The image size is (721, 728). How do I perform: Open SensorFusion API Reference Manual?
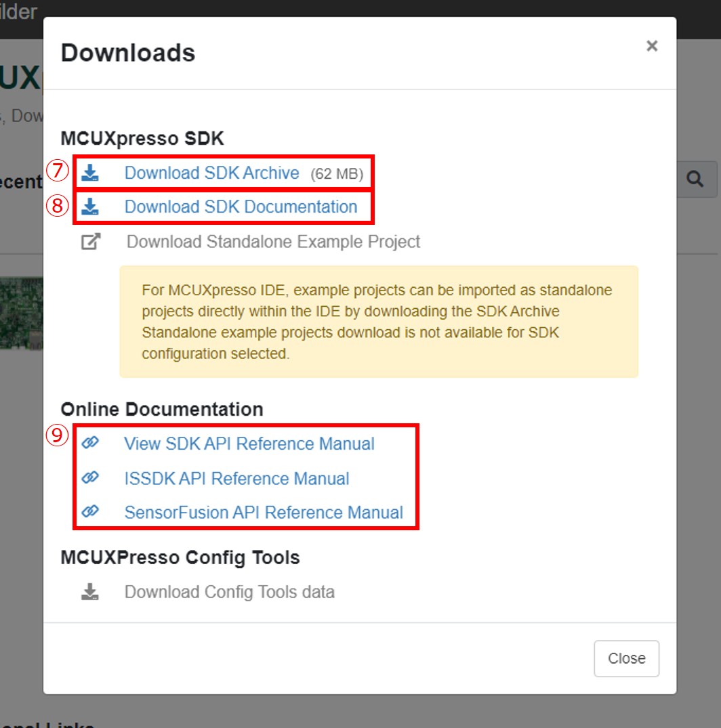[264, 513]
